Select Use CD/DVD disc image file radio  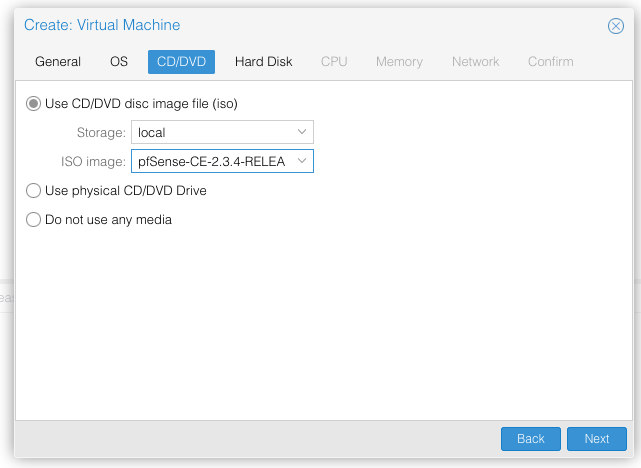[34, 104]
